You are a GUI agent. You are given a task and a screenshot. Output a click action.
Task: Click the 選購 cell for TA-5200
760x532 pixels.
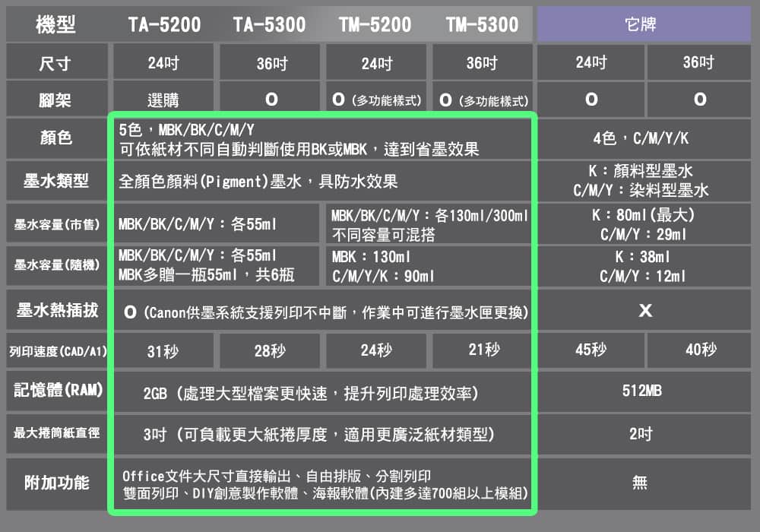[x=163, y=100]
